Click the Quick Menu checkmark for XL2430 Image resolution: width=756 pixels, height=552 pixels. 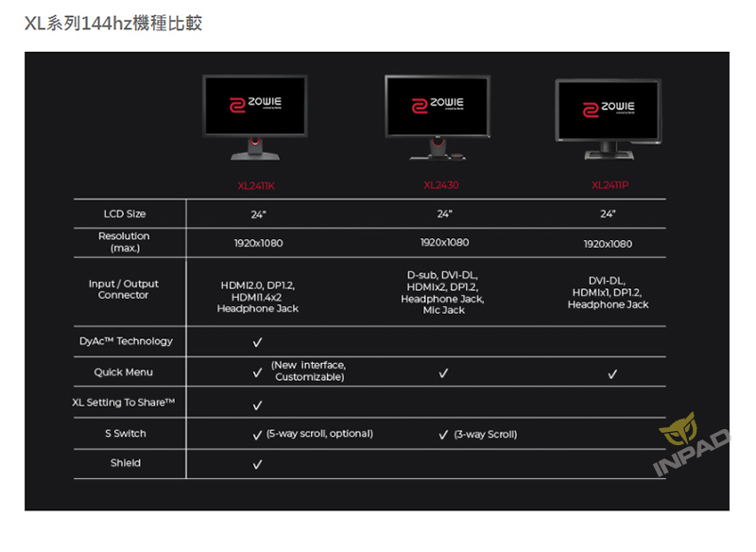click(443, 373)
